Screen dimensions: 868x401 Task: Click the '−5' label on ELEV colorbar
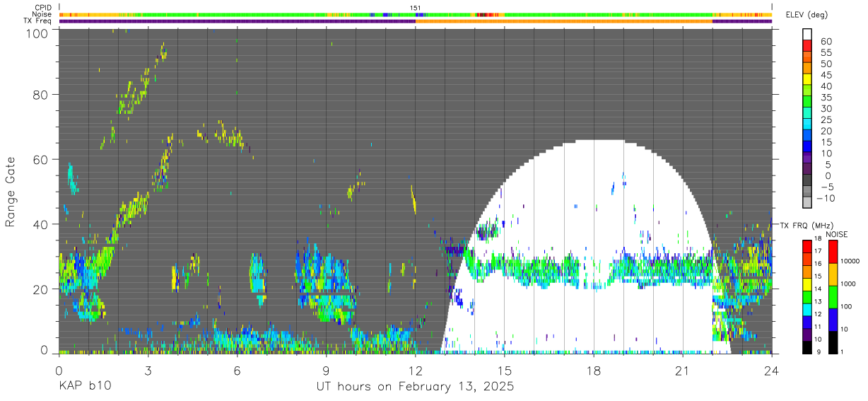pos(826,187)
